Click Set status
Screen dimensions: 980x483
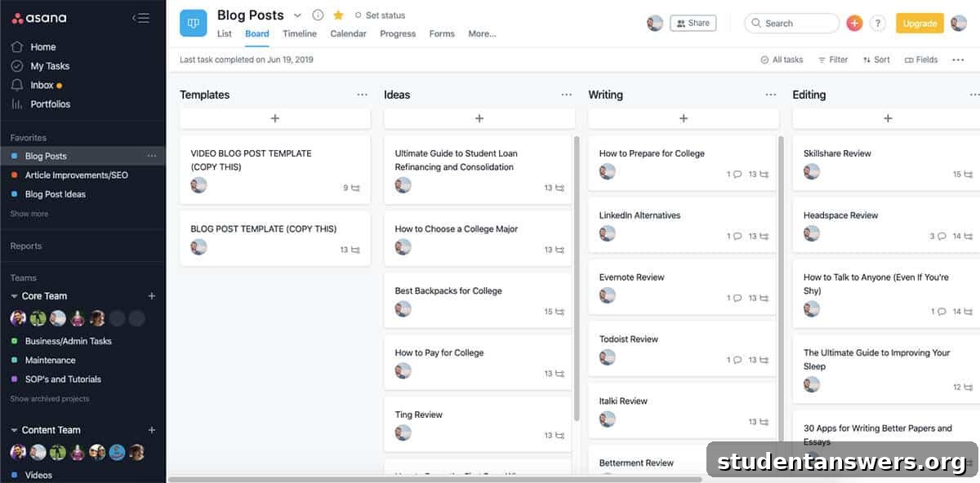click(x=380, y=16)
